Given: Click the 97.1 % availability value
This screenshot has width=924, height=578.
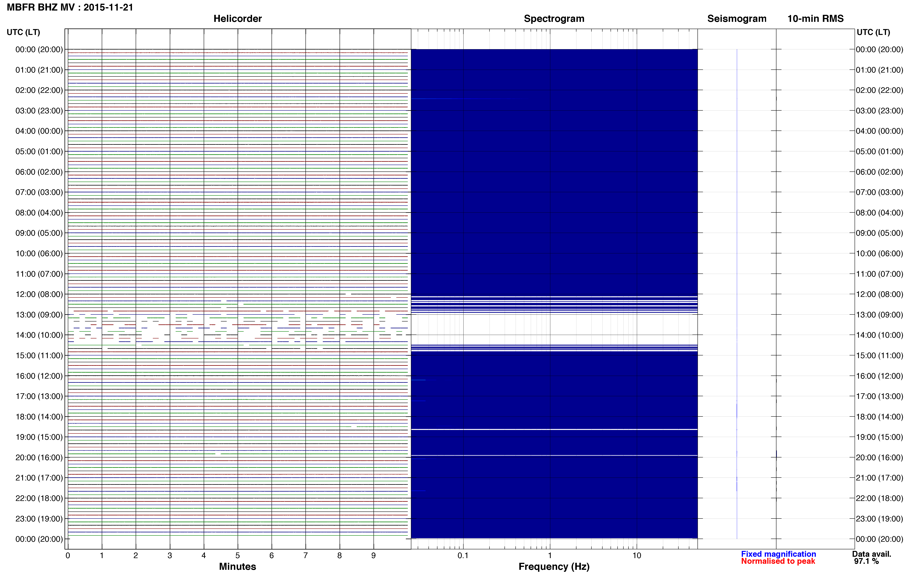Looking at the screenshot, I should 867,562.
